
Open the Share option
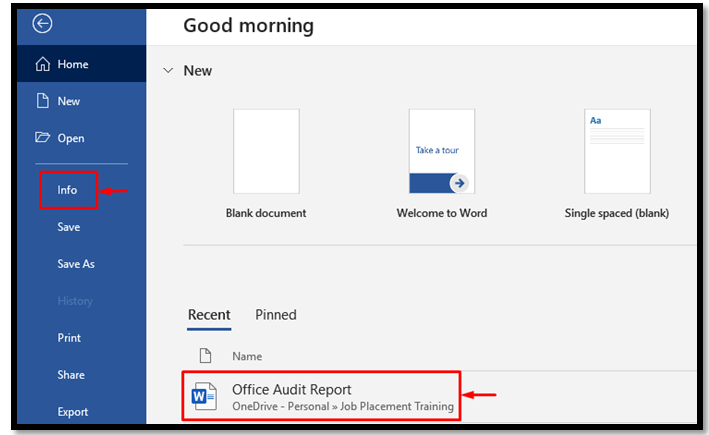(71, 375)
